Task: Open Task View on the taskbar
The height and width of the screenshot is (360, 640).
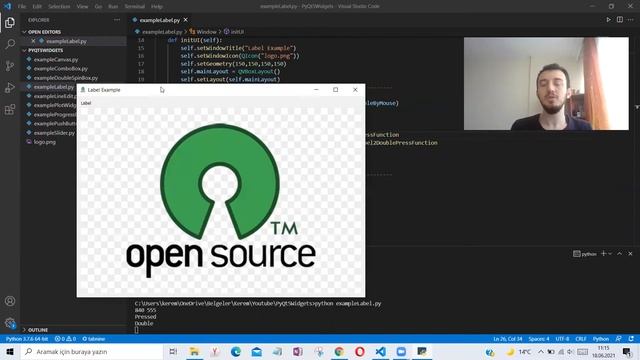Action: point(173,351)
